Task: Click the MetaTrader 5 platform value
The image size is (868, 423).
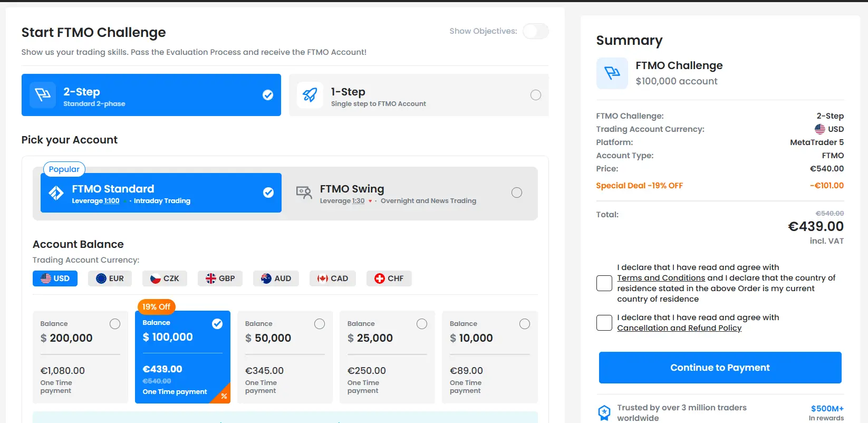Action: 817,142
